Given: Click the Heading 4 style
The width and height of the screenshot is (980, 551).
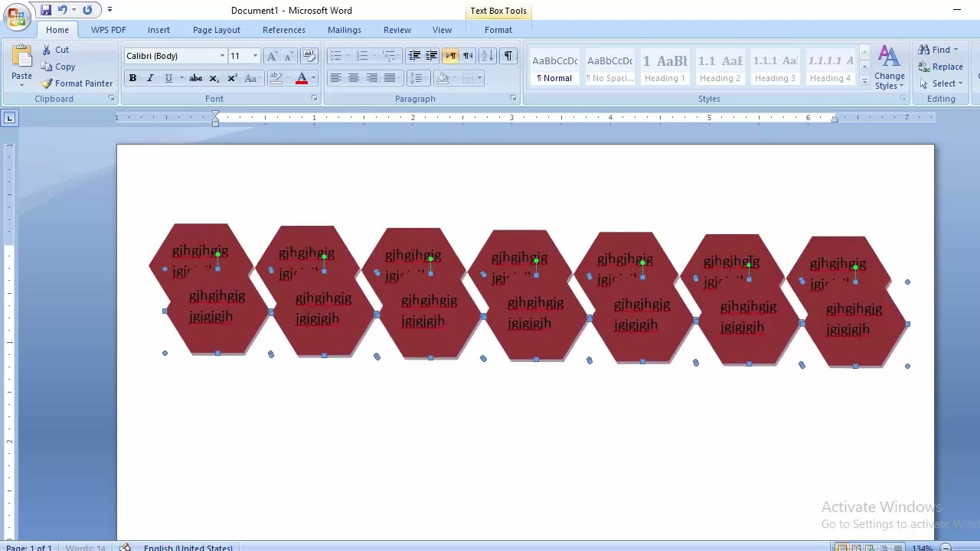Looking at the screenshot, I should pyautogui.click(x=830, y=67).
